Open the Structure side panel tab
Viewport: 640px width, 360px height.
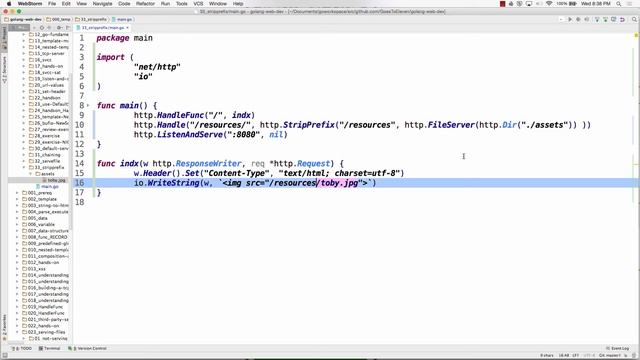click(4, 69)
